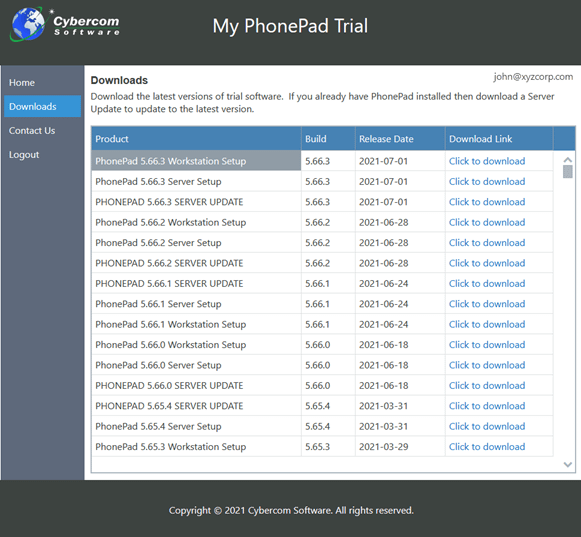The height and width of the screenshot is (537, 581).
Task: Download PhonePad 5.66.2 Server Setup
Action: click(x=487, y=243)
